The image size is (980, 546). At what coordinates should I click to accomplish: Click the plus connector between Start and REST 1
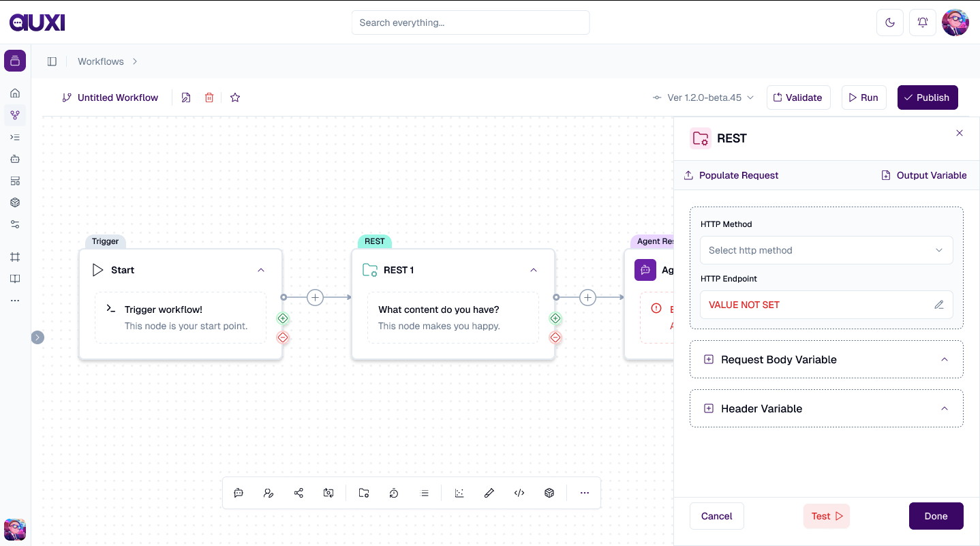coord(315,297)
